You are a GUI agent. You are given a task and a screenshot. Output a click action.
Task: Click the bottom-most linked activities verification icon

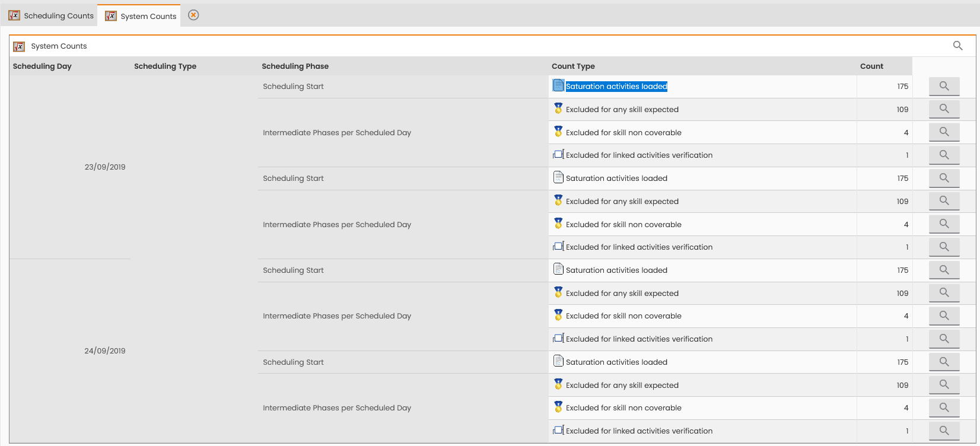pos(558,431)
